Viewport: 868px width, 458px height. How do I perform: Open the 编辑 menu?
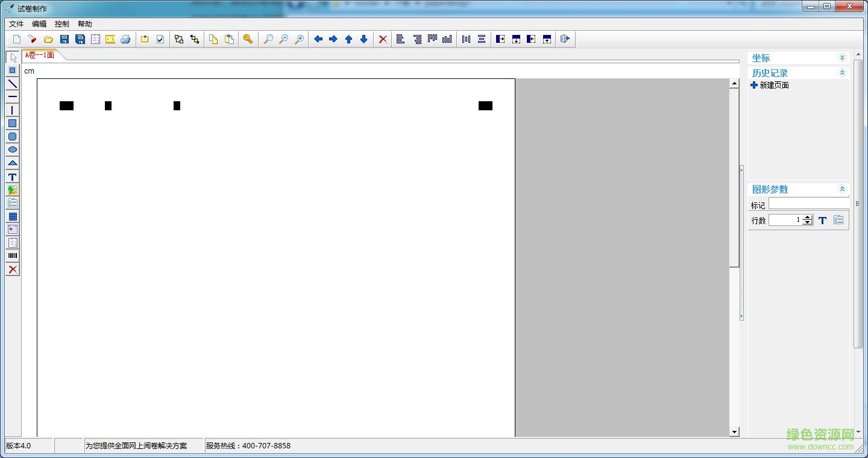click(x=39, y=24)
